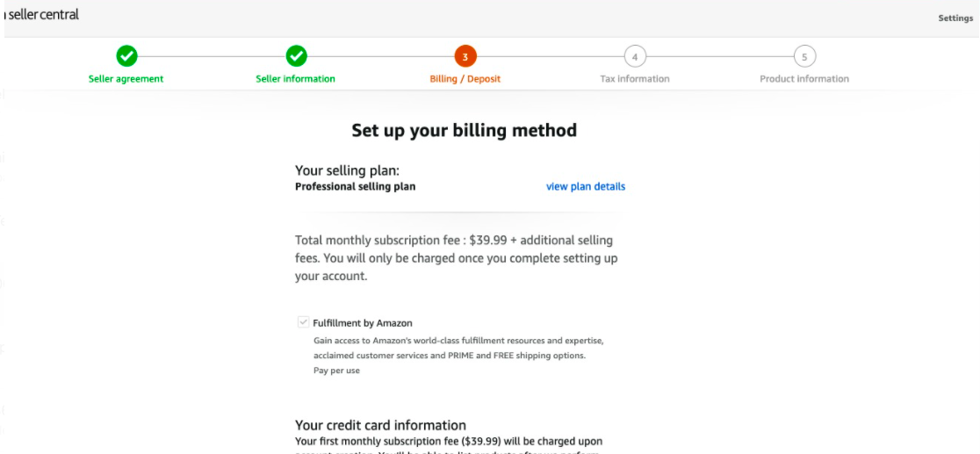Jump to the Product information step label
Viewport: 980px width, 454px height.
click(x=804, y=79)
